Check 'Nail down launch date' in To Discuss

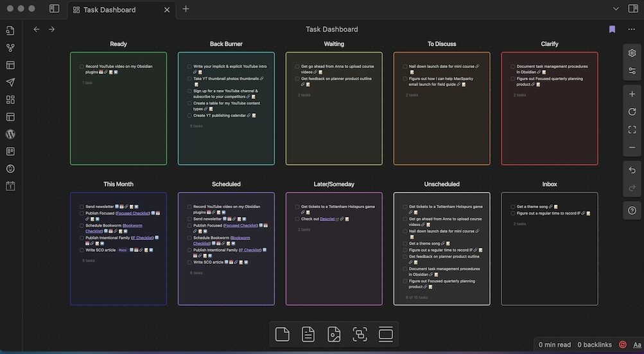[x=406, y=66]
